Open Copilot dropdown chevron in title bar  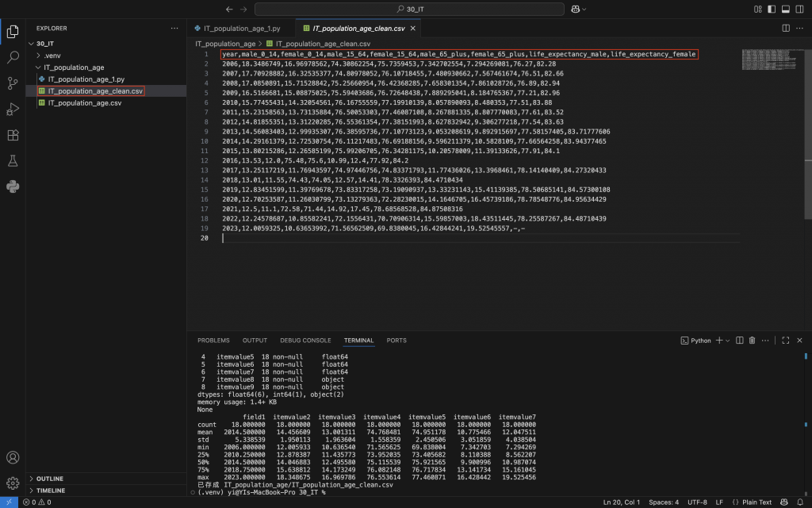click(584, 10)
